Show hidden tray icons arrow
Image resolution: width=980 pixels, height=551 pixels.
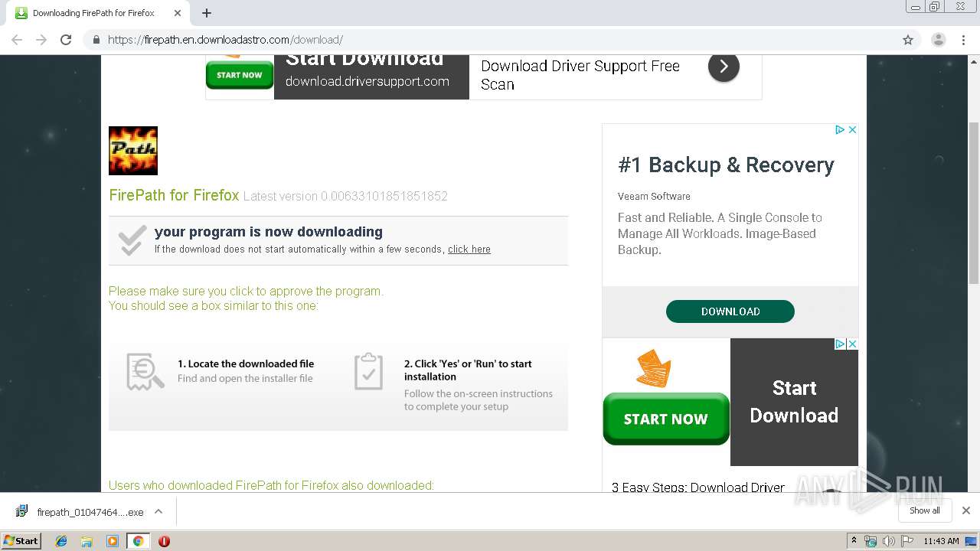pos(854,541)
